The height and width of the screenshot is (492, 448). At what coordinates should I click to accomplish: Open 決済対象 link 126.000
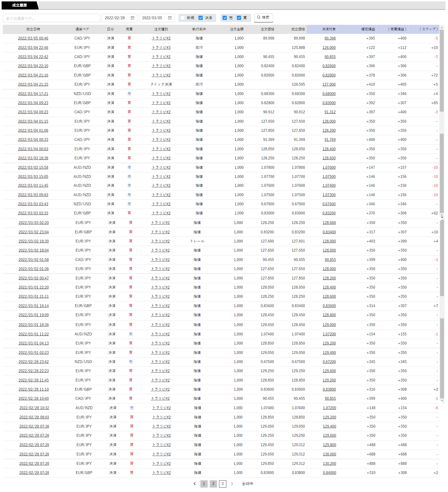[x=329, y=48]
